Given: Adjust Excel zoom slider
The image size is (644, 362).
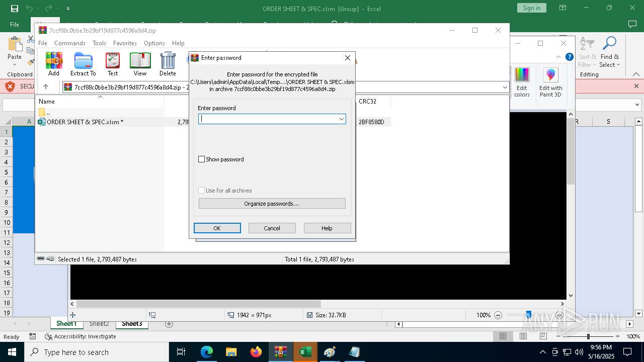Looking at the screenshot, I should coord(588,336).
